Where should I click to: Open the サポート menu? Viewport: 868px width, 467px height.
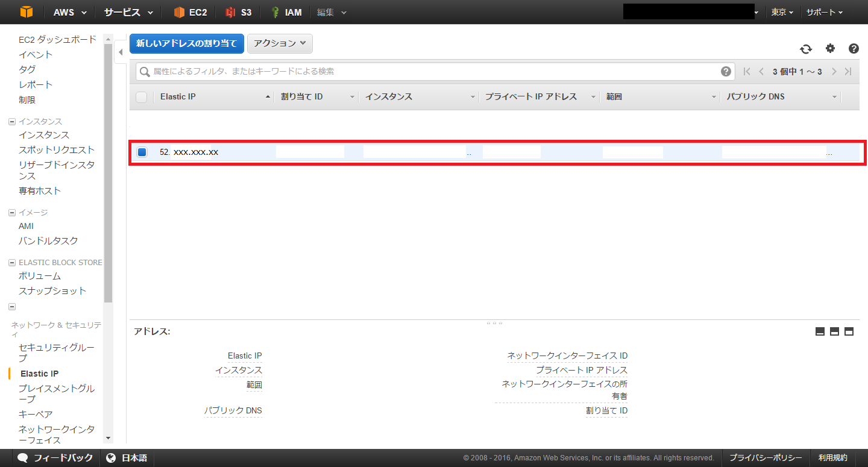coord(824,12)
